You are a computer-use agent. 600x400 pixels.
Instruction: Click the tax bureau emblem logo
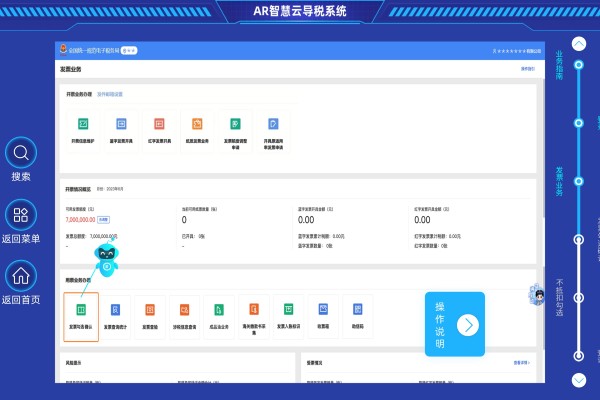point(63,50)
